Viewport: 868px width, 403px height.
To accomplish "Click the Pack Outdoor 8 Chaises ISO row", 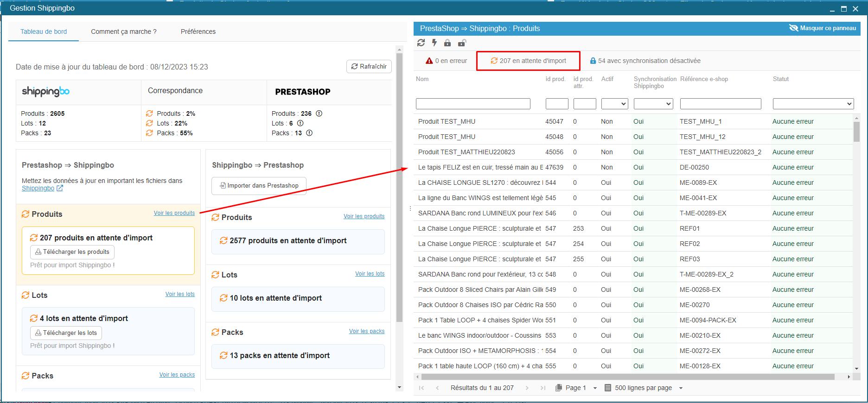I will tap(633, 305).
